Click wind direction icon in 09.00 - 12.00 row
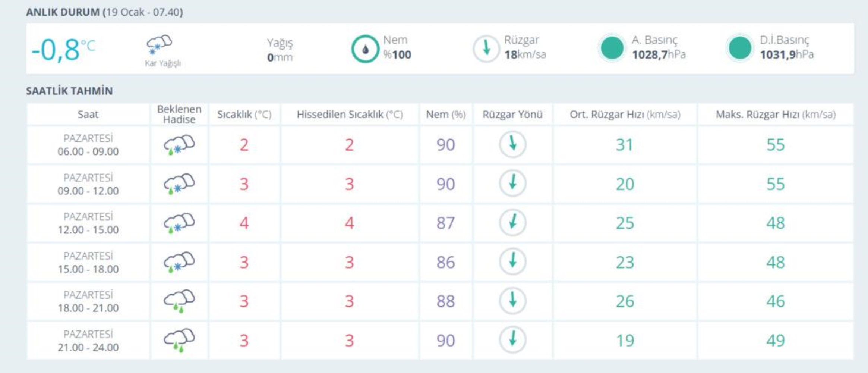This screenshot has width=868, height=373. (512, 184)
